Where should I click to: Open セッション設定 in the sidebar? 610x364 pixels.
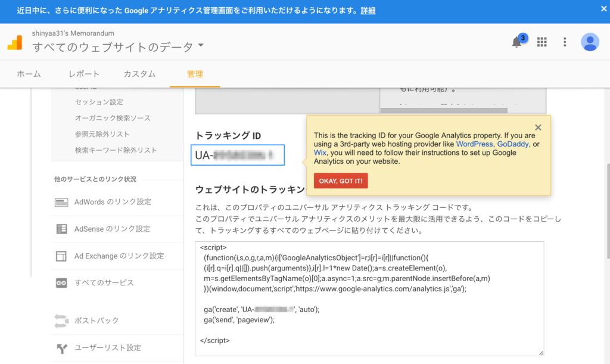99,102
